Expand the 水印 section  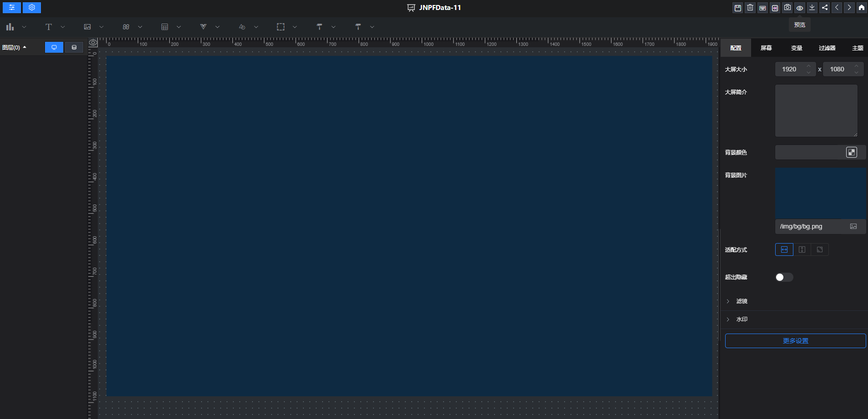click(742, 319)
